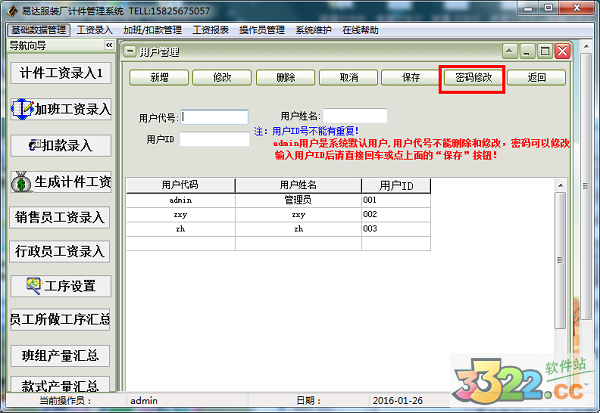Click the 用户代码 column header
This screenshot has height=413, width=600.
(181, 185)
